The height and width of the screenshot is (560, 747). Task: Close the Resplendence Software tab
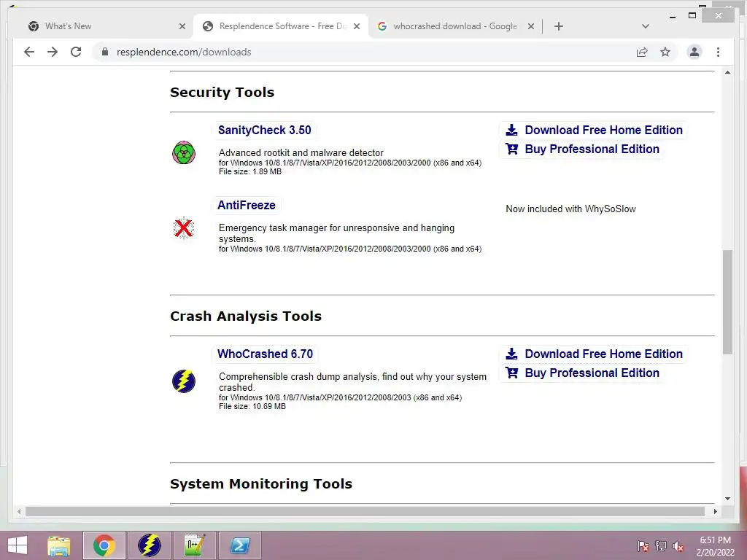[356, 26]
